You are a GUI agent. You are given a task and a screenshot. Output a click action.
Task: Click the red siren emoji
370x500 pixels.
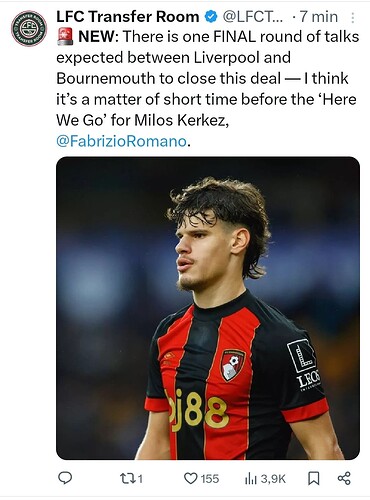[x=65, y=36]
